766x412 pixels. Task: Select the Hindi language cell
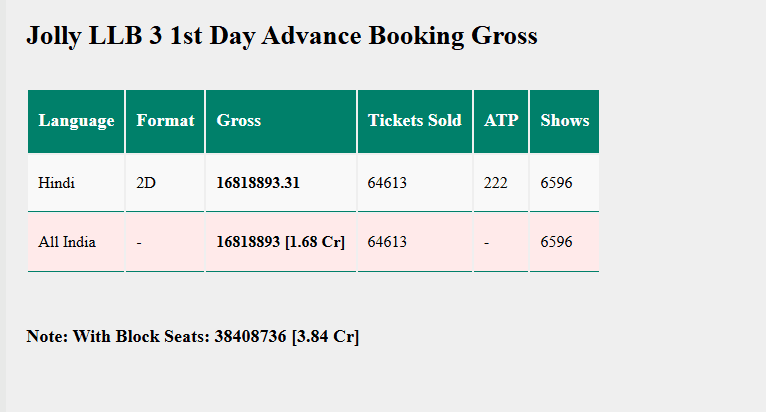(56, 183)
